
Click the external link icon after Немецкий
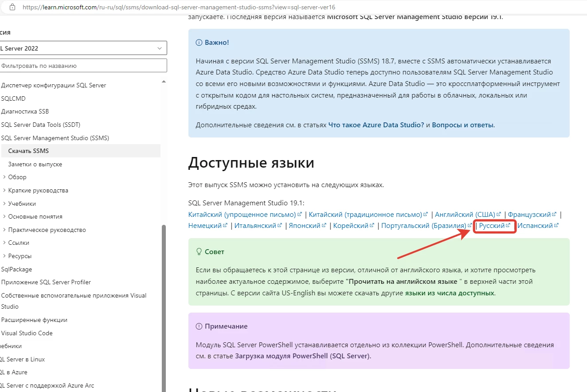(x=225, y=225)
